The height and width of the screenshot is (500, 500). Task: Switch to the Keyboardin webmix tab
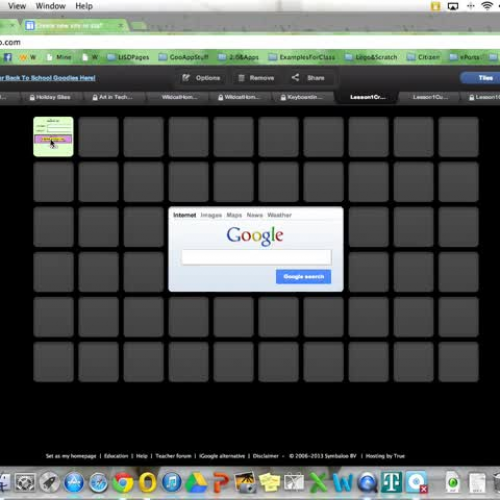(x=302, y=97)
